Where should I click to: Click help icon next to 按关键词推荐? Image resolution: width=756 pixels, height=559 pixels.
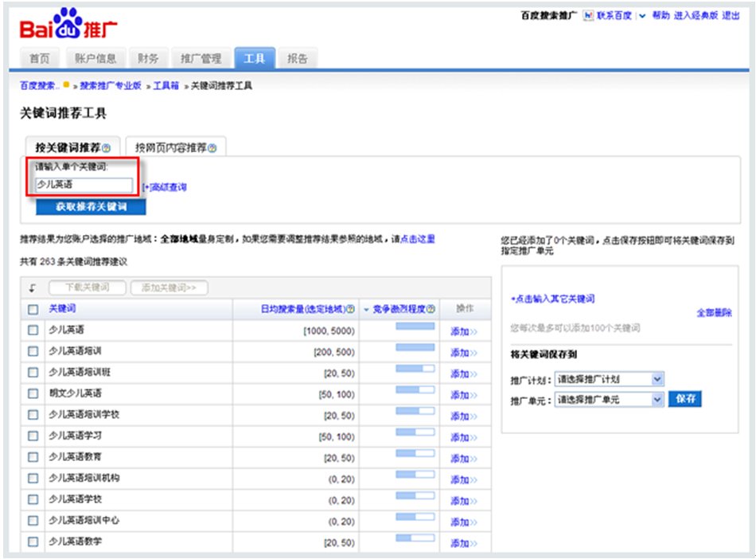(107, 148)
